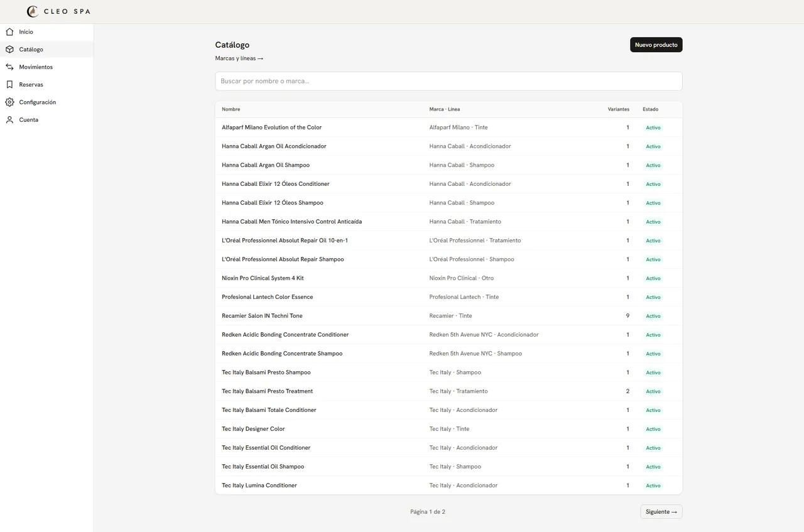The image size is (804, 532).
Task: Open Inicio in the sidebar
Action: pos(46,32)
